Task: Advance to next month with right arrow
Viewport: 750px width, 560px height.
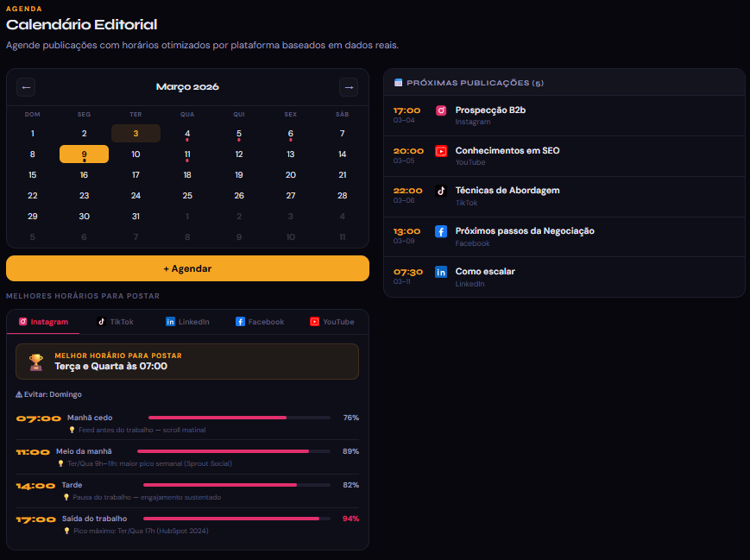Action: point(349,87)
